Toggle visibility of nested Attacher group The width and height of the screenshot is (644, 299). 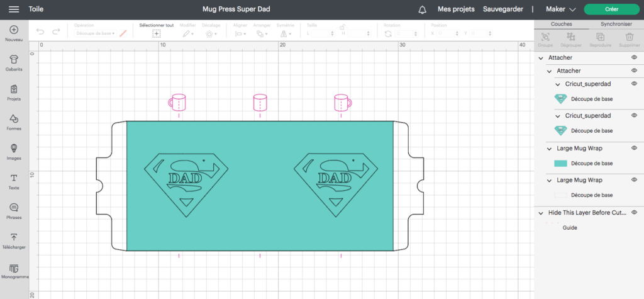point(634,71)
